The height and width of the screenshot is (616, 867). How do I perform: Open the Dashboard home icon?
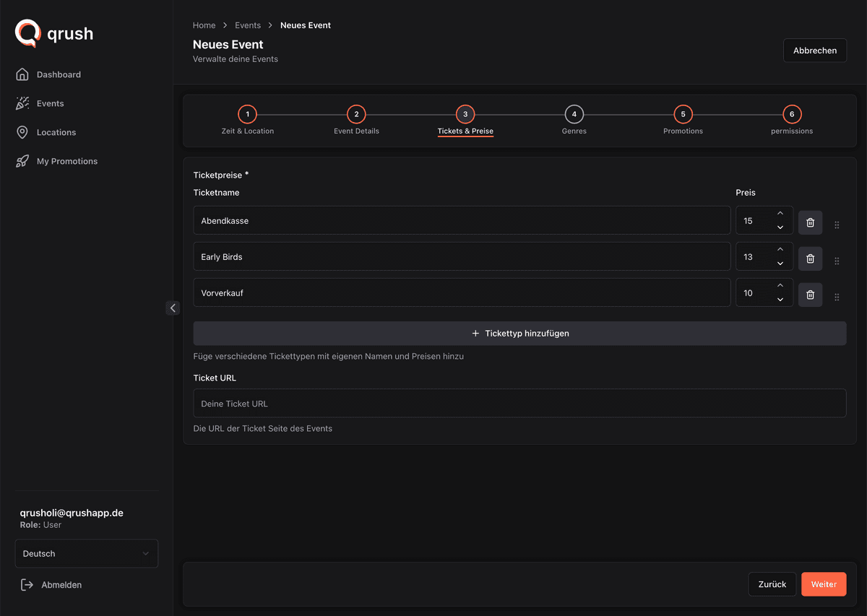tap(22, 74)
